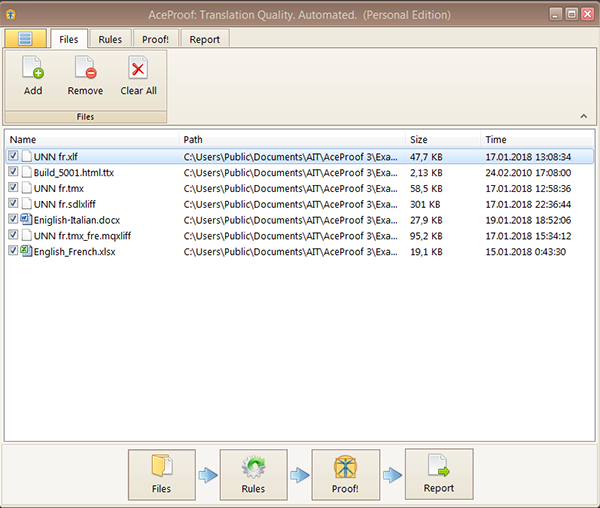Click the 58,5 KB size cell

pos(426,188)
